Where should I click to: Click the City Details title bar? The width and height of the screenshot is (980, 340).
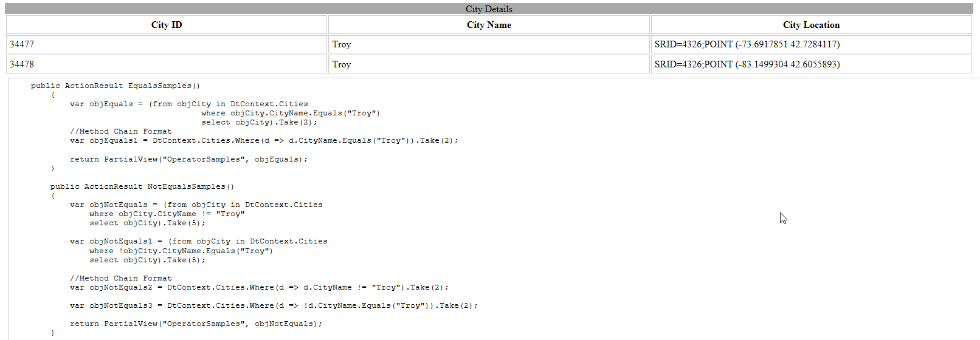(489, 9)
